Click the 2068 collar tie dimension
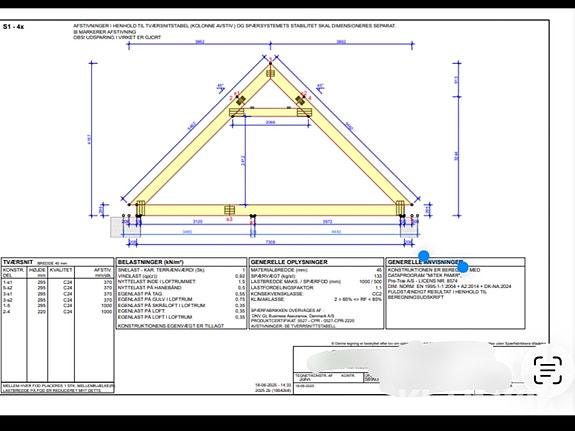The width and height of the screenshot is (575, 431). click(x=270, y=122)
